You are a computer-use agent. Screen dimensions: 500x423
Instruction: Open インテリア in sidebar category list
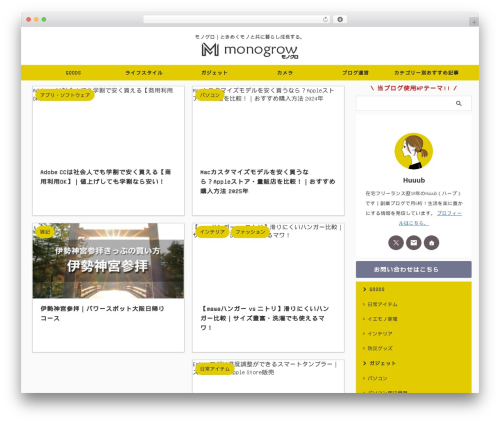(380, 334)
